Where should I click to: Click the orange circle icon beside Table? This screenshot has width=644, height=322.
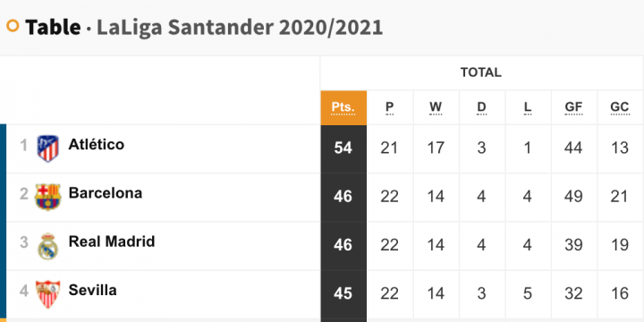[x=13, y=26]
